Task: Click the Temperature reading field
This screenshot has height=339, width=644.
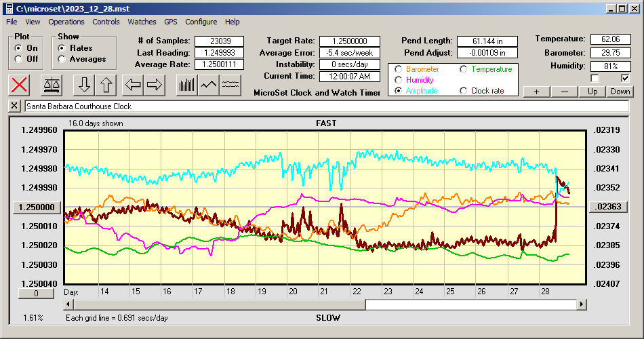Action: [610, 39]
